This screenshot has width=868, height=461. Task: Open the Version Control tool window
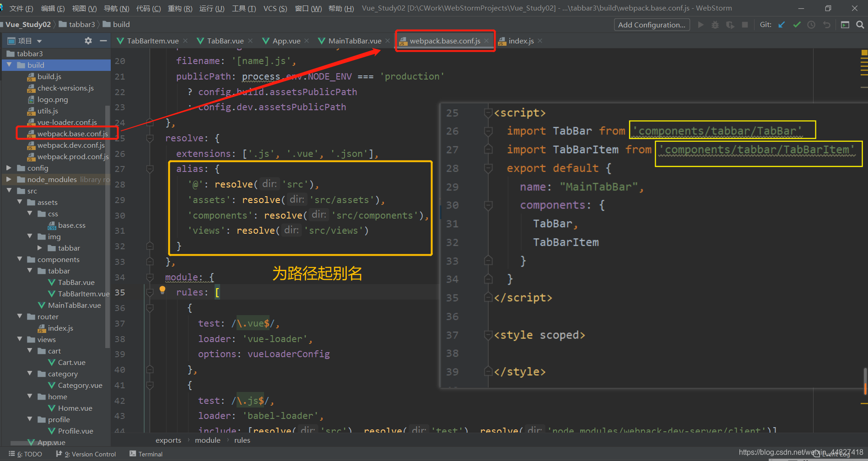pyautogui.click(x=86, y=454)
